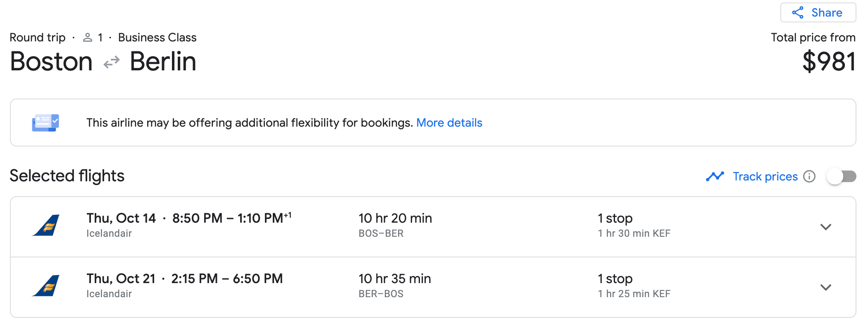Image resolution: width=868 pixels, height=322 pixels.
Task: Click Icelandair logo on Oct 14 flight
Action: 46,226
